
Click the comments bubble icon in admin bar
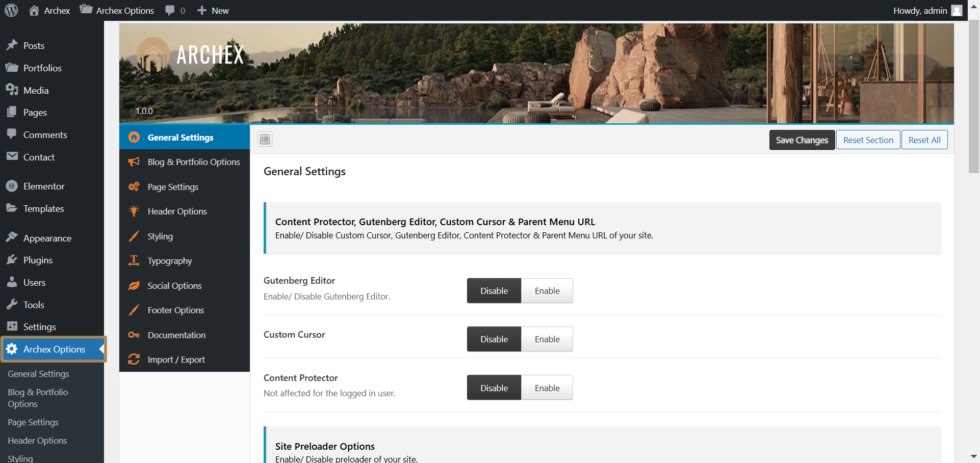[x=170, y=10]
